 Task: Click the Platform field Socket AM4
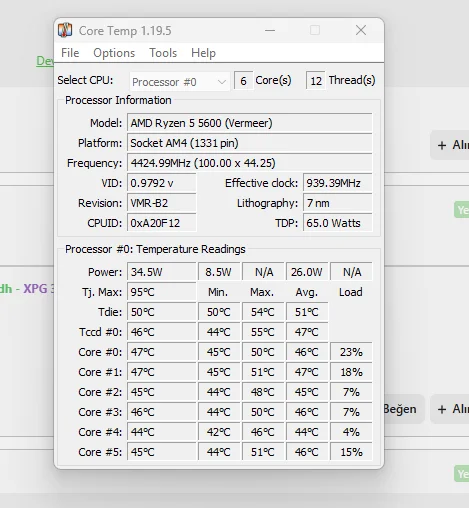pos(249,143)
